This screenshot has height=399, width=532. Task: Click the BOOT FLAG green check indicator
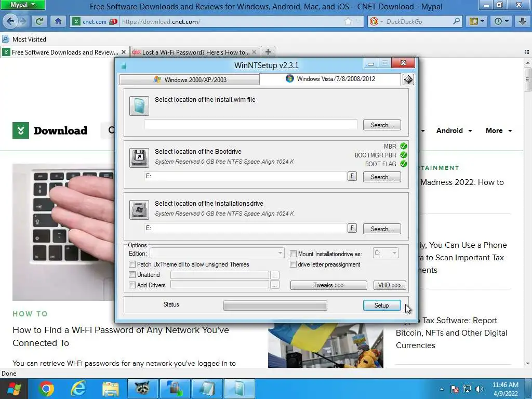tap(403, 164)
